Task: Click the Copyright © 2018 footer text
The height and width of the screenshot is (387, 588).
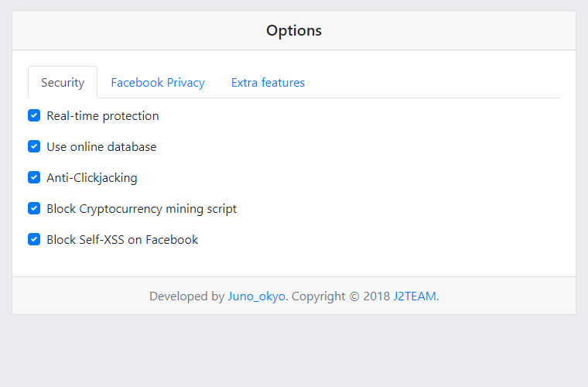Action: click(341, 296)
